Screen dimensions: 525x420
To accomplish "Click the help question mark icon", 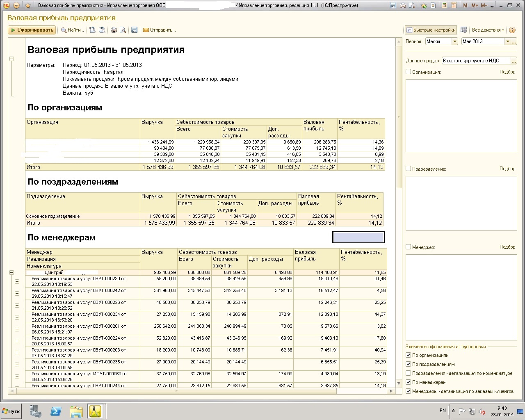I will [511, 30].
